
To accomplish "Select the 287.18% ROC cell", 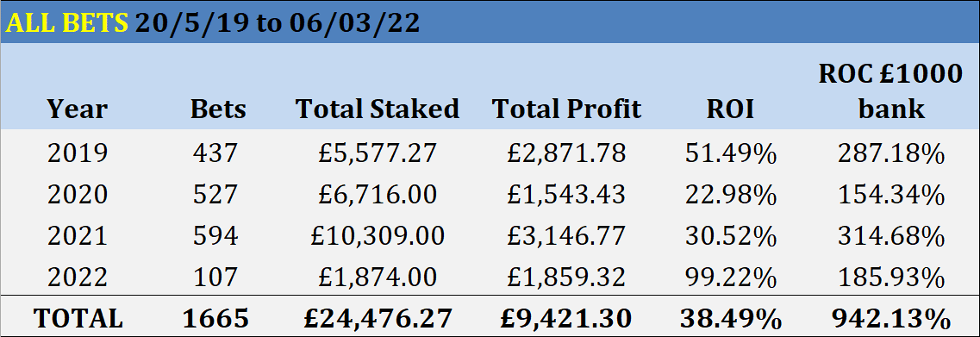I will [x=890, y=153].
